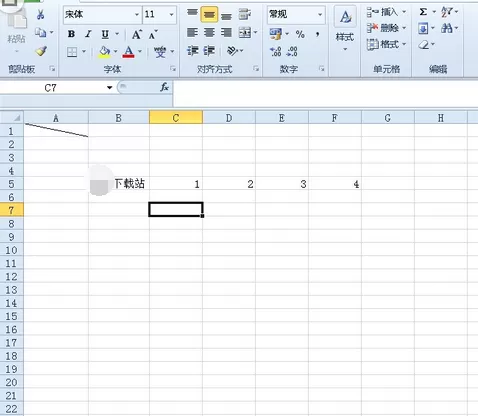Open the font color dropdown arrow

tap(140, 51)
